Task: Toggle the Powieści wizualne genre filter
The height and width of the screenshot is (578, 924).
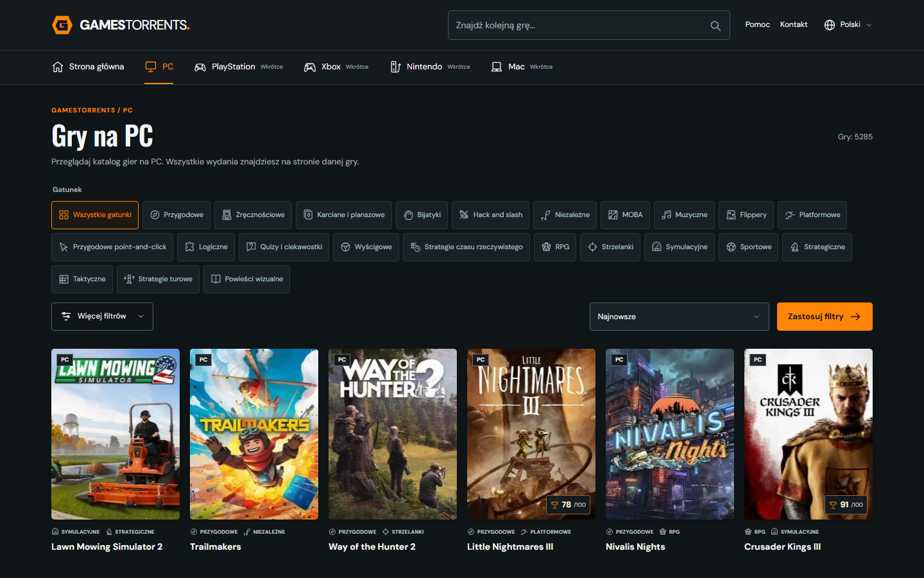Action: 247,279
